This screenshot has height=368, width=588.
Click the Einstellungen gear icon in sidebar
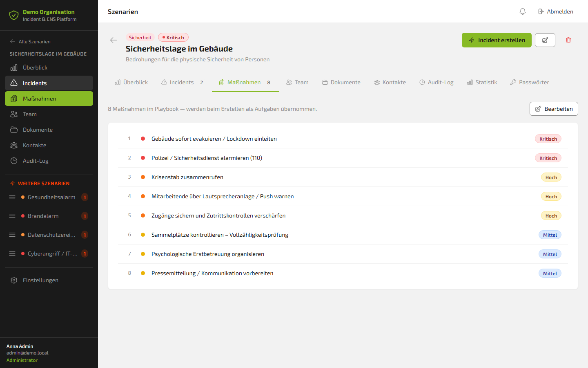14,280
